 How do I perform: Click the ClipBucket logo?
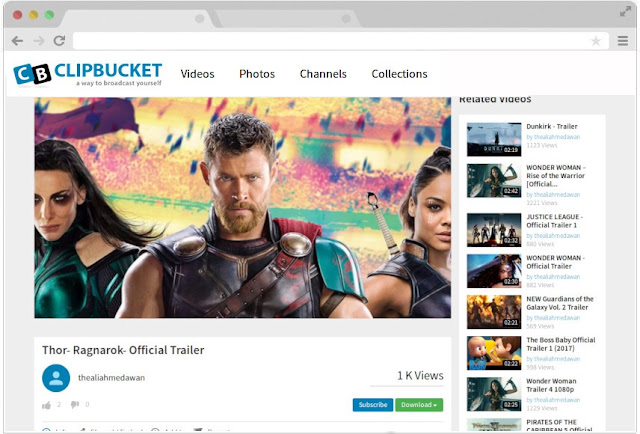(88, 74)
